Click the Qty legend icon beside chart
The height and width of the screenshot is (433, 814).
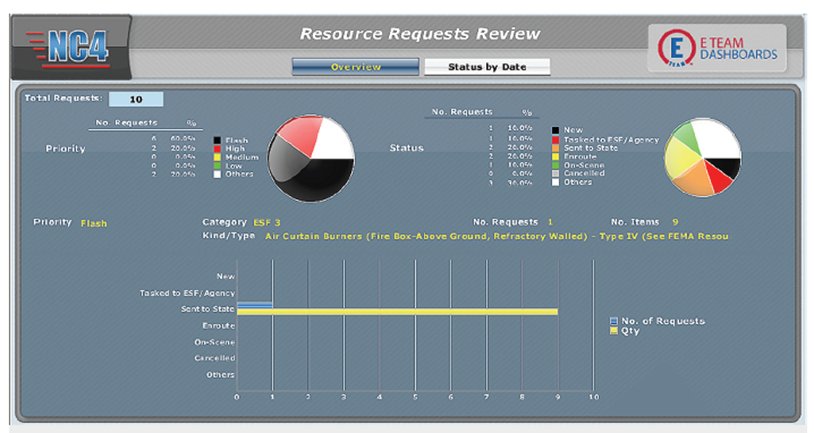pos(614,330)
